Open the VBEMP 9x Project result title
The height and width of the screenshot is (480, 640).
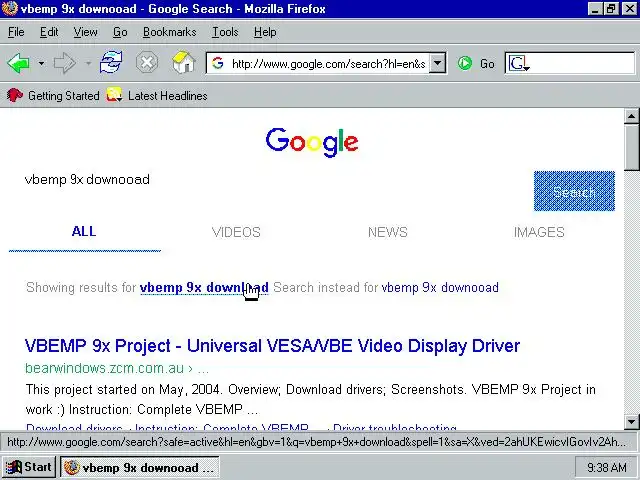pyautogui.click(x=272, y=346)
